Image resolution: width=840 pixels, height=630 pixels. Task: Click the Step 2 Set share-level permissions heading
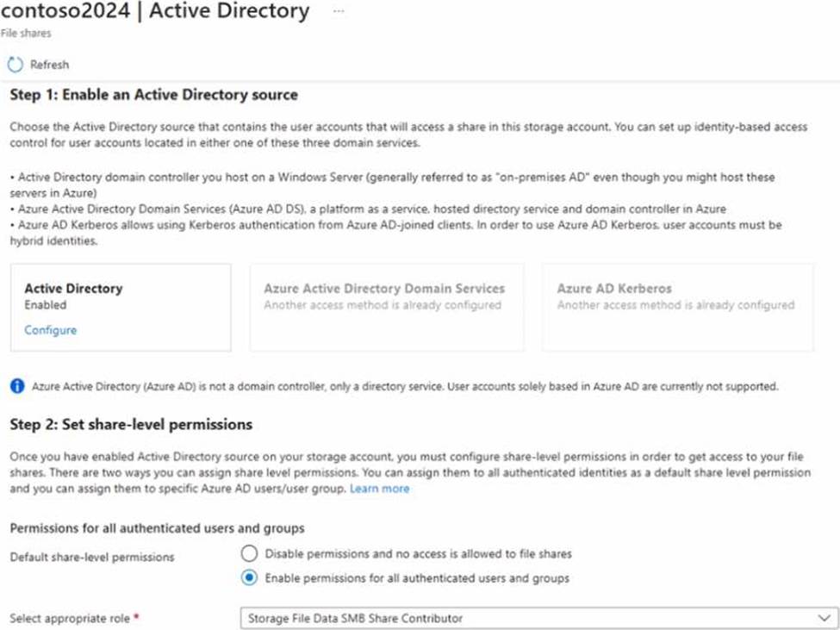click(x=131, y=424)
